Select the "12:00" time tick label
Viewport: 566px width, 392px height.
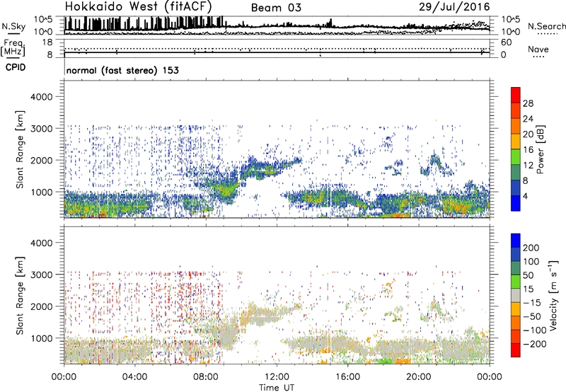277,377
